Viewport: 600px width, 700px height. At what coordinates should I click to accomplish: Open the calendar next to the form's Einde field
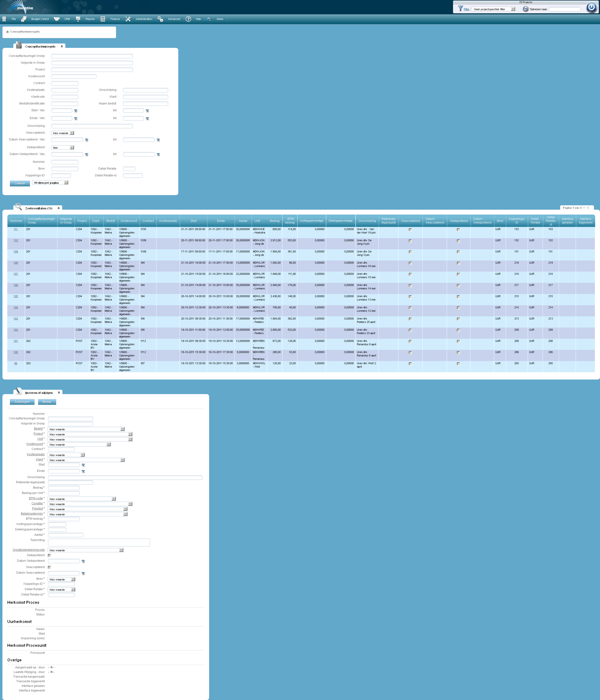pyautogui.click(x=83, y=471)
